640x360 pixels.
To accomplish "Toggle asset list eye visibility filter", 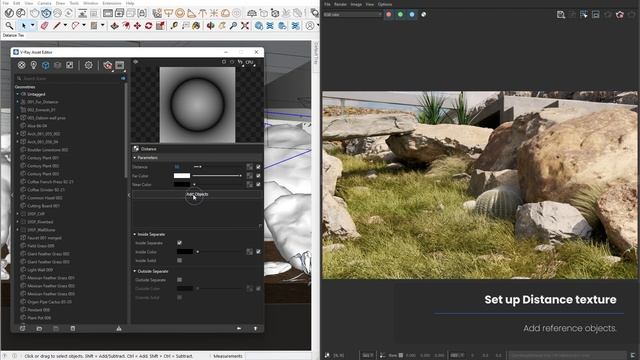I will 123,78.
